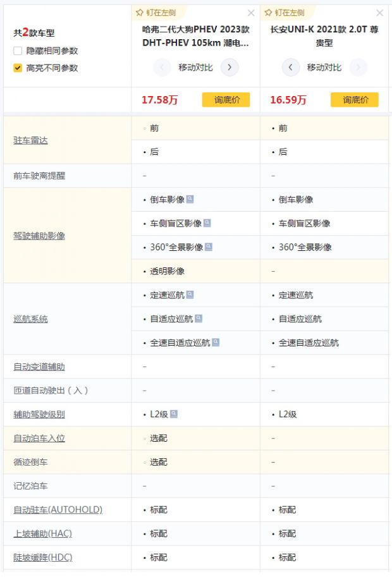
Task: Ask the lowest price for the 16.59万 car
Action: pyautogui.click(x=355, y=100)
